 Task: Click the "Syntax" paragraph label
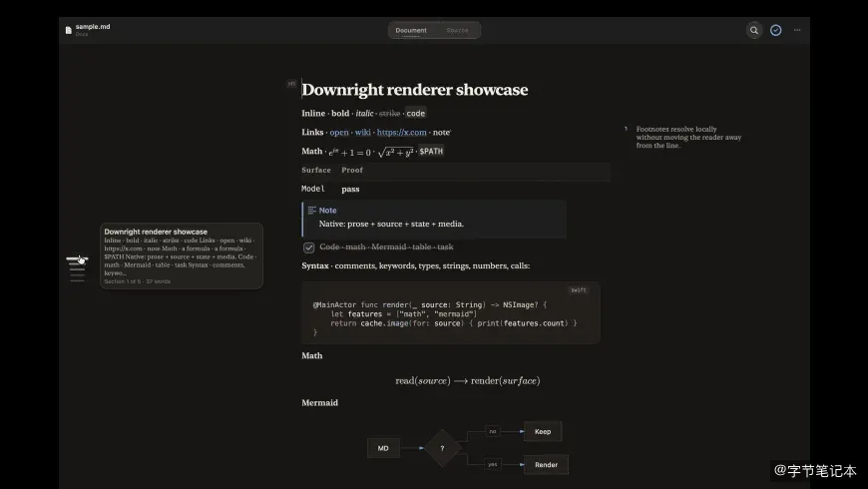315,265
